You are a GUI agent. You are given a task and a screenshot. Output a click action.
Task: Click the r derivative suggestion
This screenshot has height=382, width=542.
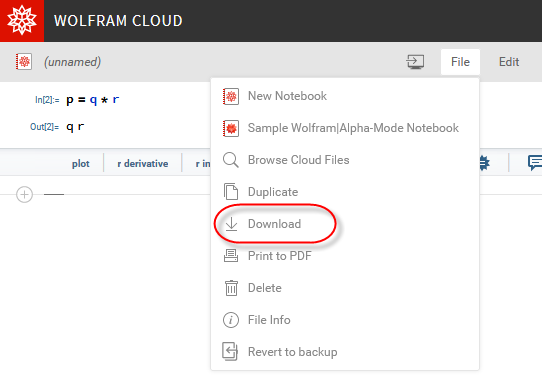(x=143, y=164)
